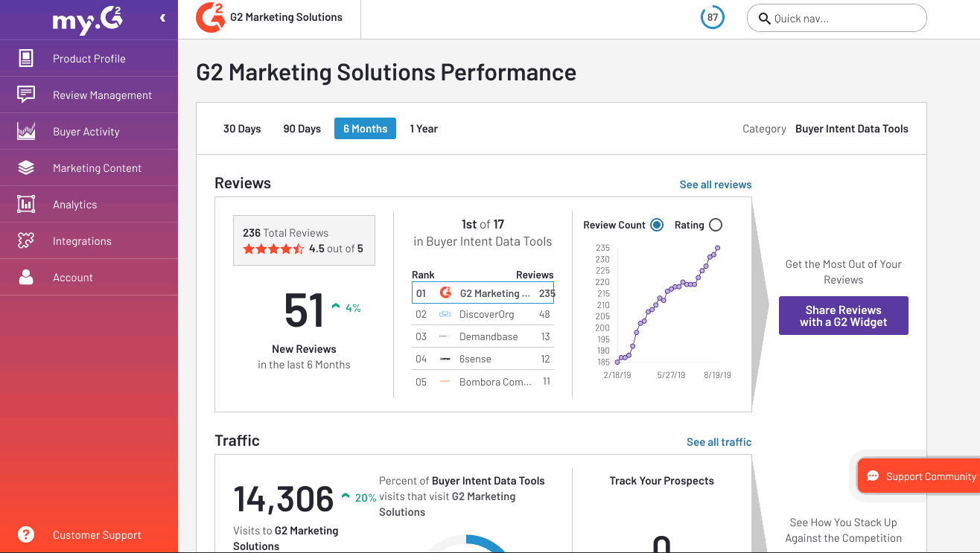980x553 pixels.
Task: Click the 1st of 17 ranking text
Action: coord(483,224)
